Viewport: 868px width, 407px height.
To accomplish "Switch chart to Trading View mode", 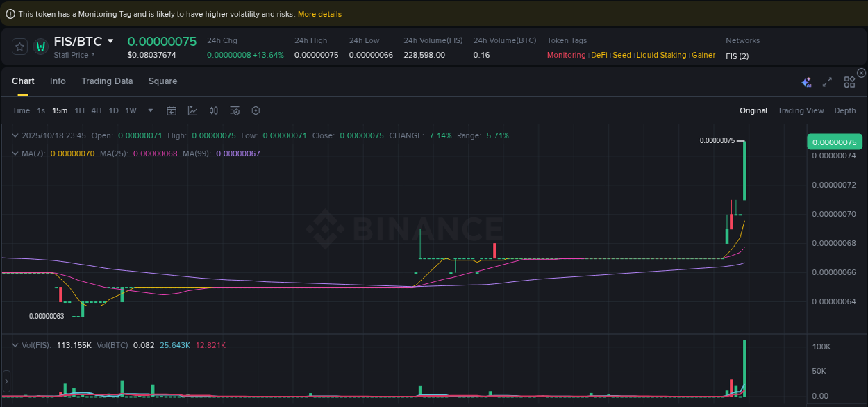I will 801,110.
